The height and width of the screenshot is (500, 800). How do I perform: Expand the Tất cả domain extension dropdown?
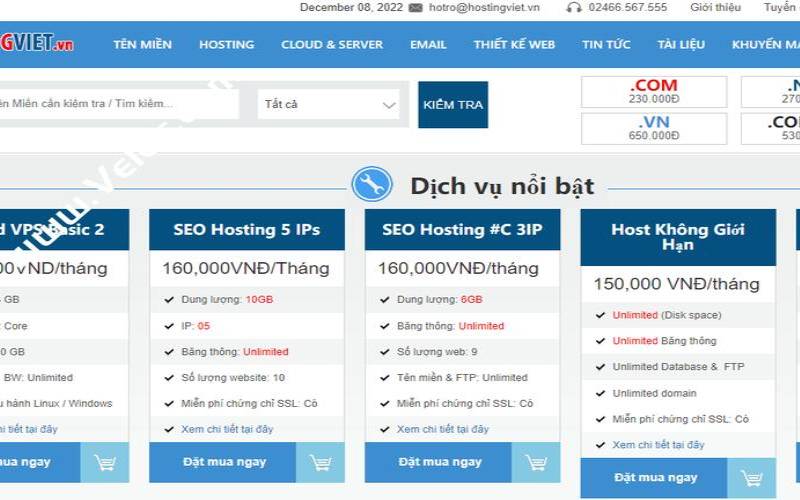(x=329, y=104)
